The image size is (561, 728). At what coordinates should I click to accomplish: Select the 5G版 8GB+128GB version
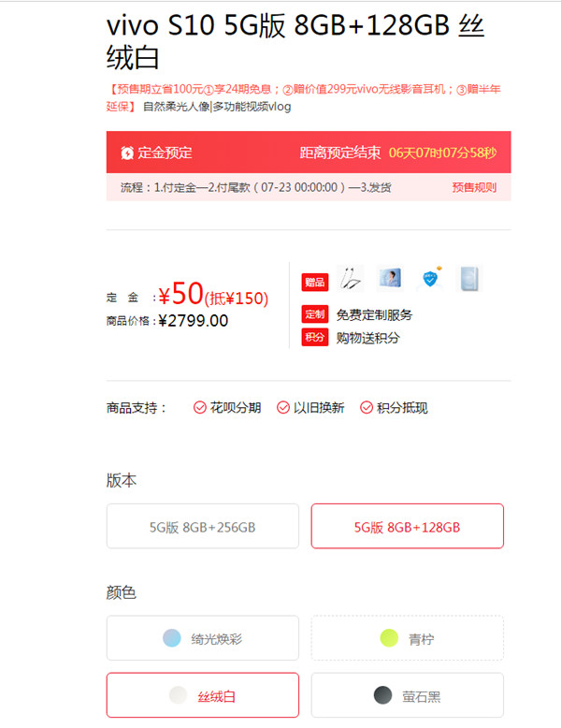click(x=408, y=526)
